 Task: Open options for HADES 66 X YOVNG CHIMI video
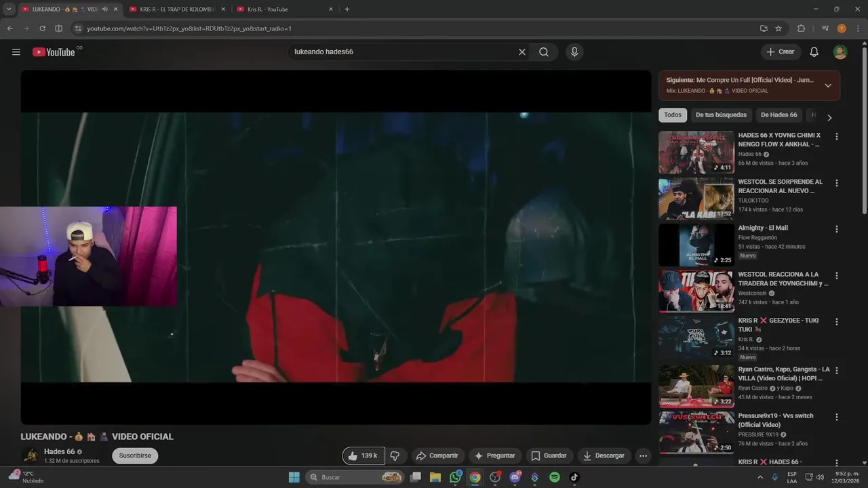(x=836, y=136)
